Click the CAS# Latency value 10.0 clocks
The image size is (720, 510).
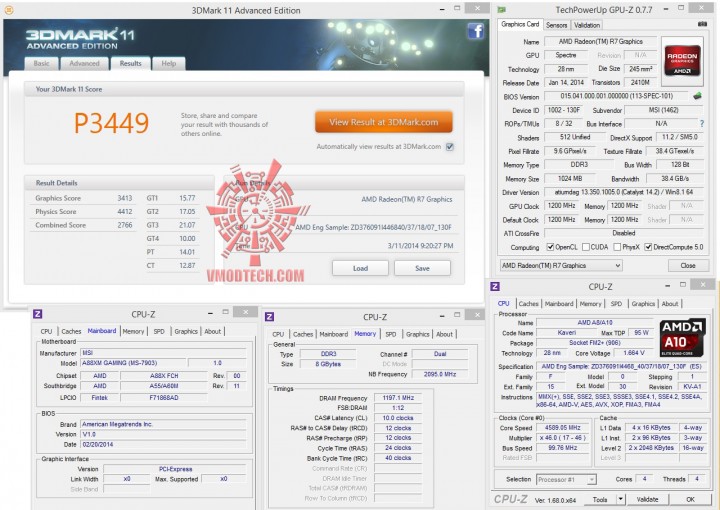tap(398, 418)
